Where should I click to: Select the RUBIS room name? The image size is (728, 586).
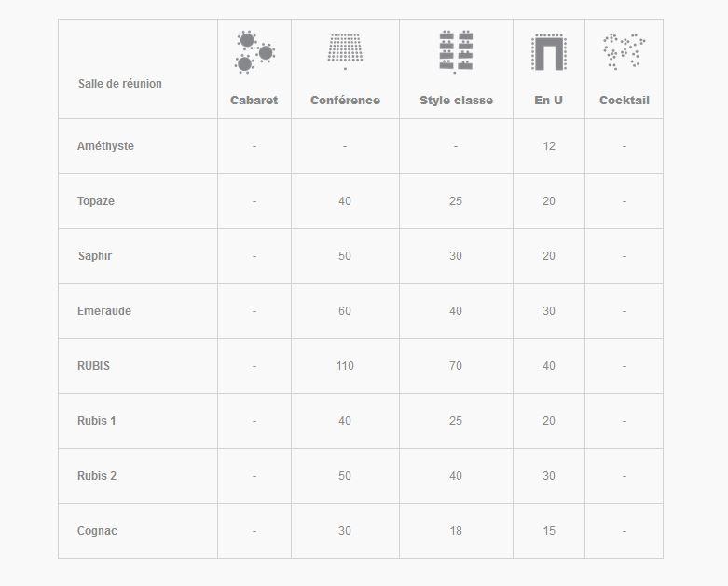coord(93,366)
